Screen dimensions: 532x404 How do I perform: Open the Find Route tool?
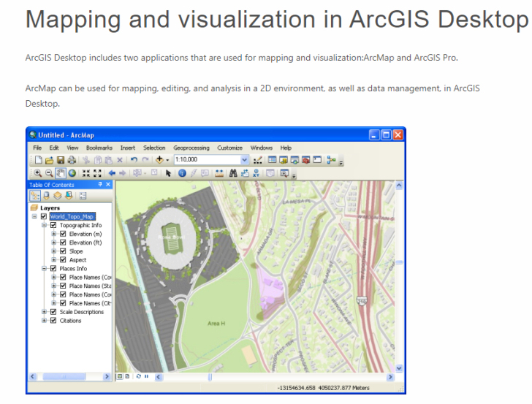[x=245, y=173]
